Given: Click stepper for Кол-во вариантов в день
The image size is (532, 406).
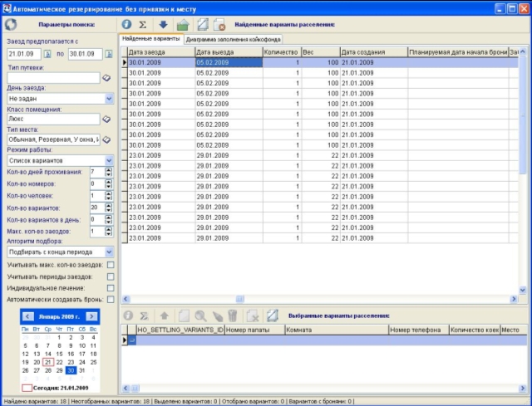Looking at the screenshot, I should 109,220.
